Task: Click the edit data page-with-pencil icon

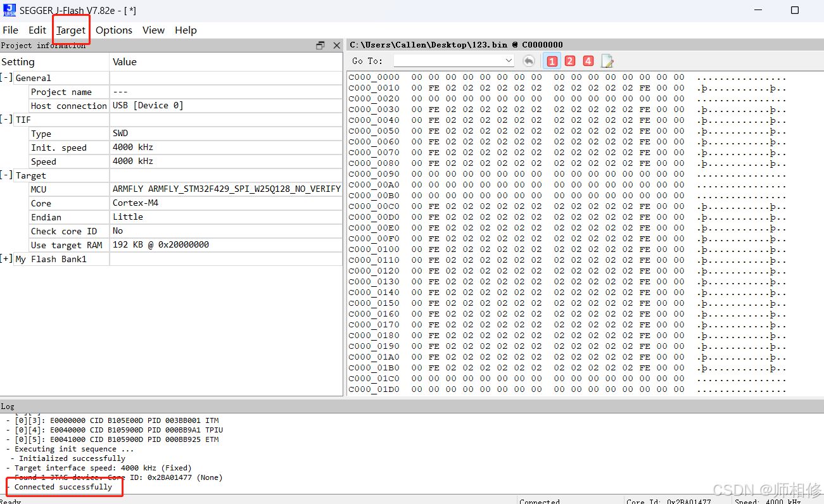Action: (x=607, y=61)
